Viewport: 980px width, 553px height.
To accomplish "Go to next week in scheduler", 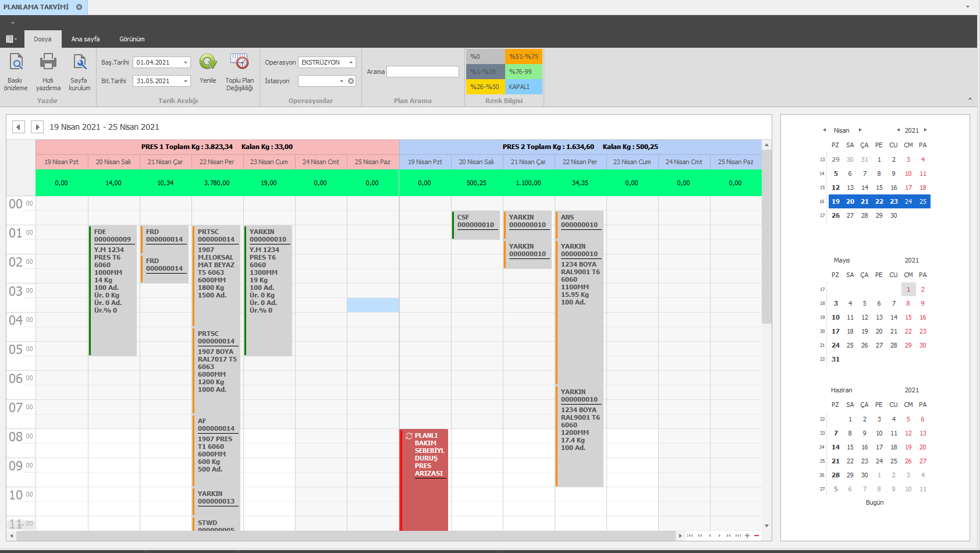I will 37,127.
